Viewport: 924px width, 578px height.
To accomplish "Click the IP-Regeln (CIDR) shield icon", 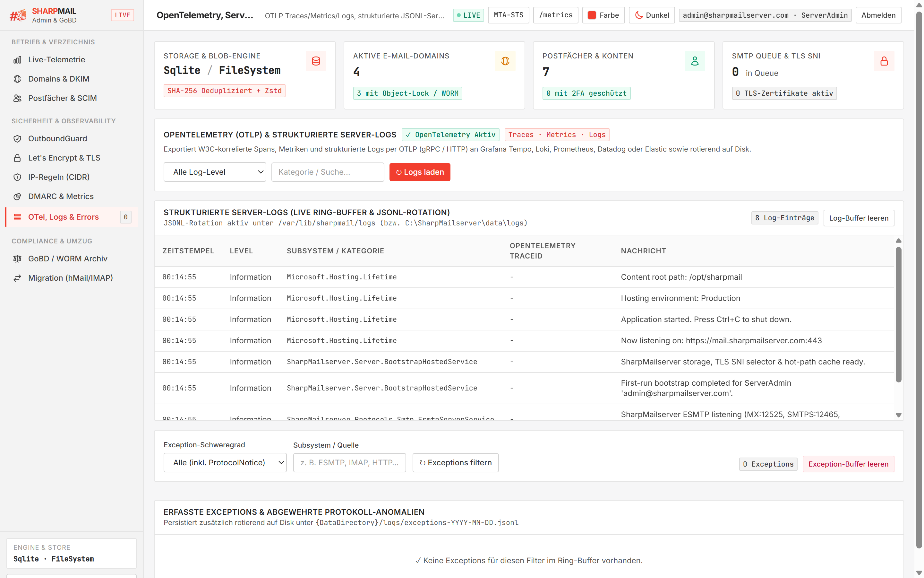I will click(17, 177).
